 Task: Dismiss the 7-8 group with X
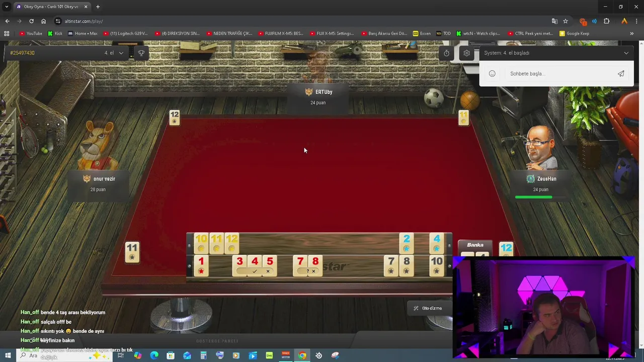tap(313, 271)
